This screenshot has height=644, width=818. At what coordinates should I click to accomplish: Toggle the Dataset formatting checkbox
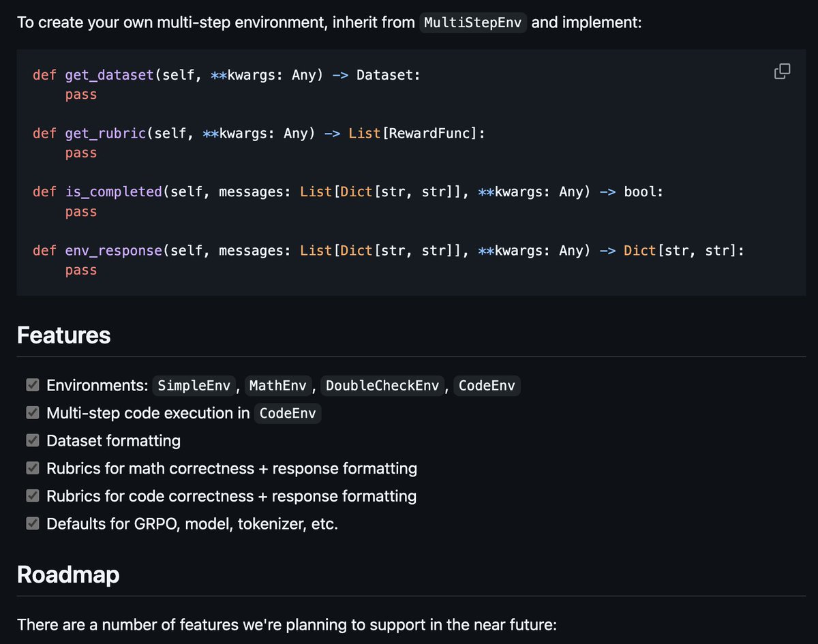tap(32, 441)
